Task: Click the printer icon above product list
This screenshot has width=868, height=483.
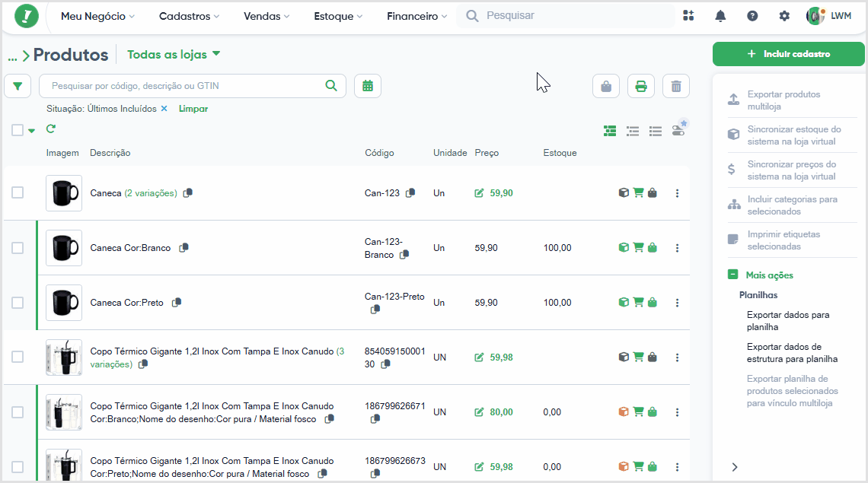Action: (x=641, y=86)
